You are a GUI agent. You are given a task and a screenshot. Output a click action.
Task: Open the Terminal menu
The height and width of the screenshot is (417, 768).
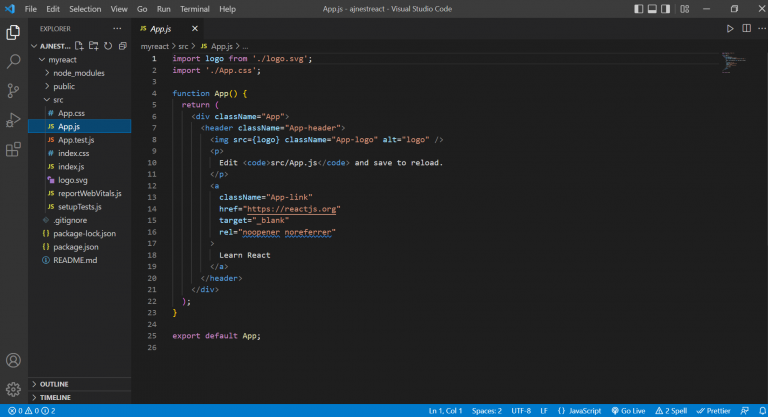pos(194,8)
